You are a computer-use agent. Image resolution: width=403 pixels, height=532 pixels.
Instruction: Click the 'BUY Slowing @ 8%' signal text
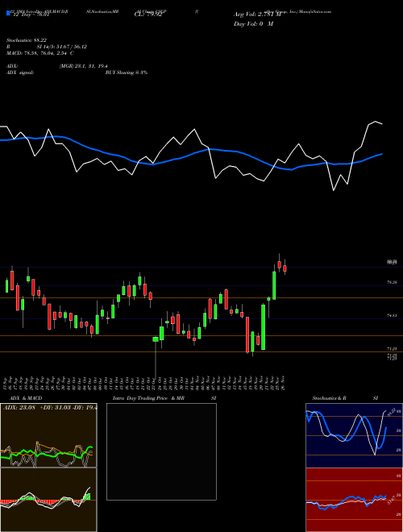click(127, 73)
